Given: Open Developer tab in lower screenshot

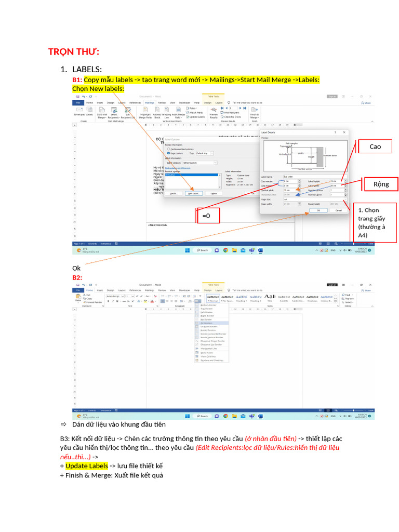Looking at the screenshot, I should [x=184, y=290].
